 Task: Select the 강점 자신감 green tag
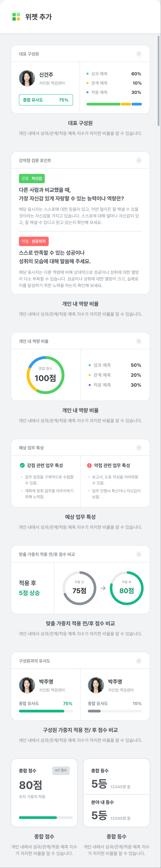click(32, 178)
